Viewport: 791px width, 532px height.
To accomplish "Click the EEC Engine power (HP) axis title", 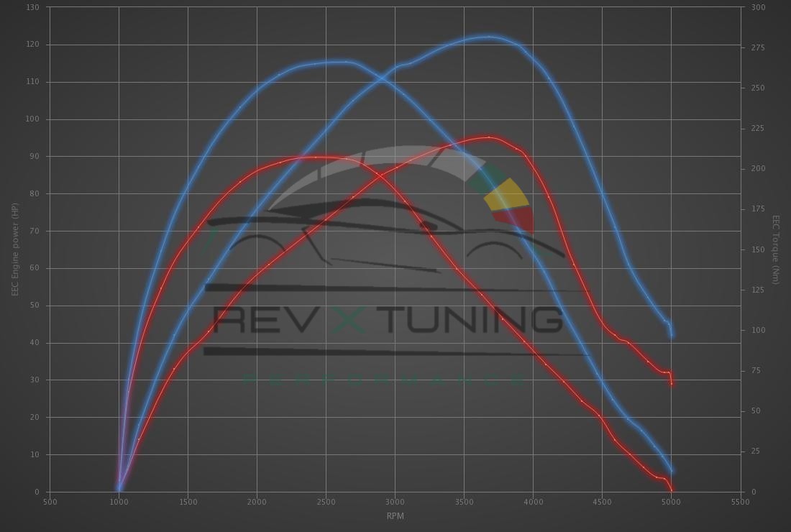I will (15, 249).
